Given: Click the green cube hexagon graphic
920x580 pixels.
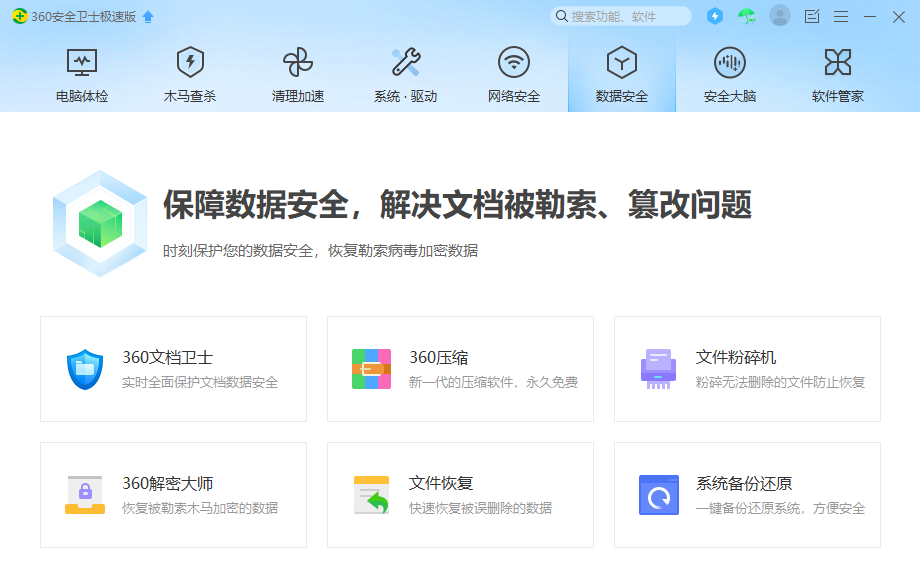Looking at the screenshot, I should click(x=100, y=223).
